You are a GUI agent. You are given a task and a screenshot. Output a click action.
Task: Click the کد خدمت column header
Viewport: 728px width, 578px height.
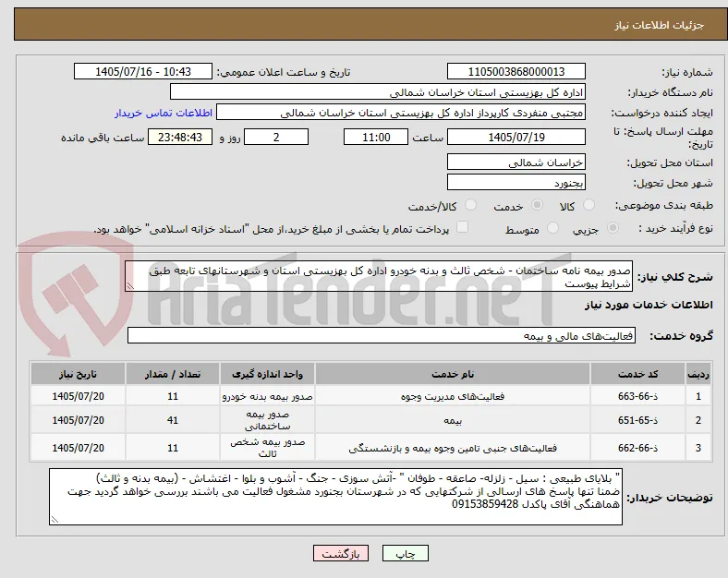click(638, 374)
